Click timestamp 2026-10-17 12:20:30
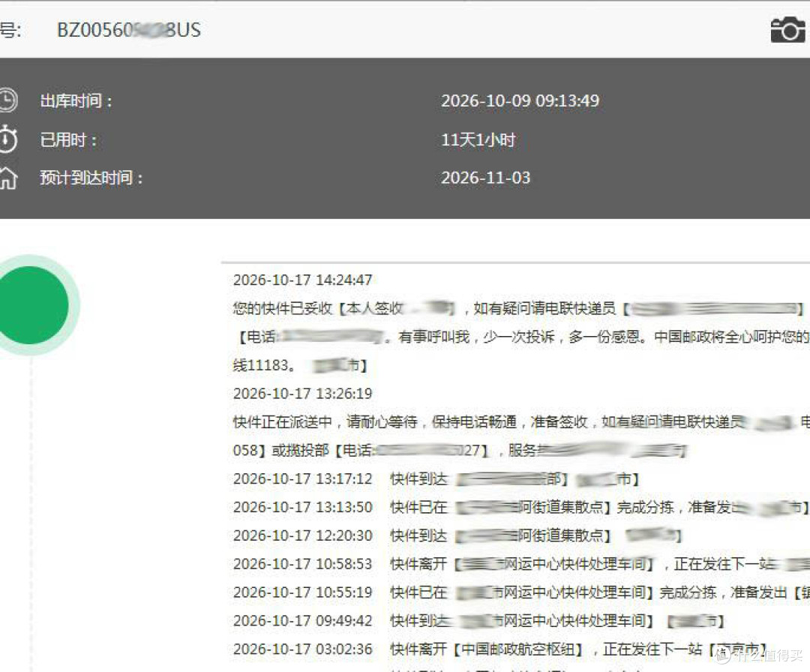 click(x=302, y=535)
